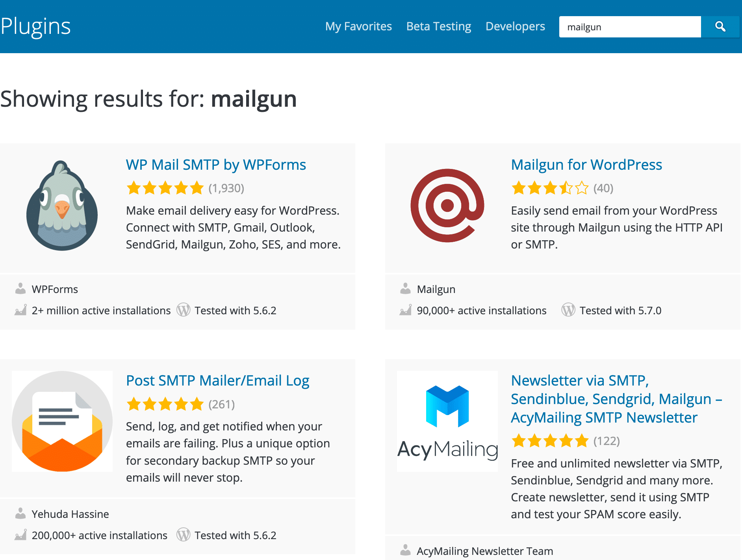
Task: Click the AcyMailing logo image
Action: pyautogui.click(x=447, y=421)
